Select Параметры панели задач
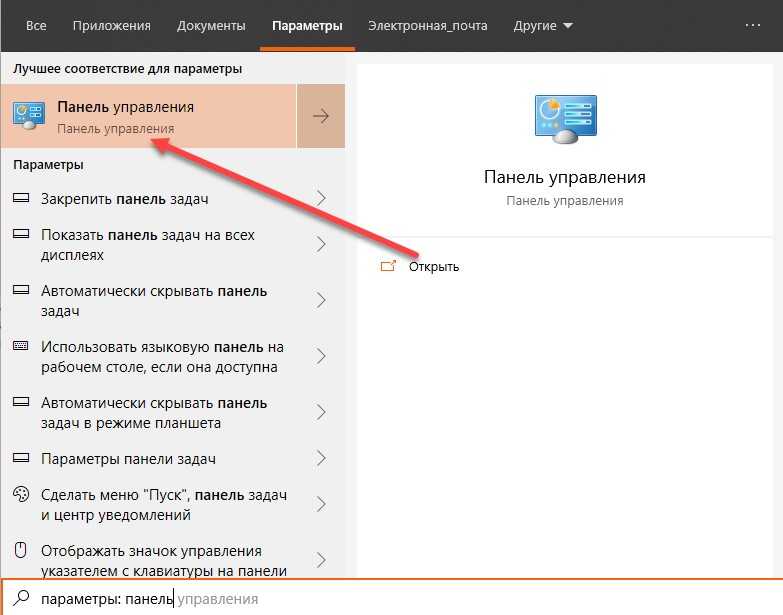783x615 pixels. click(x=173, y=458)
